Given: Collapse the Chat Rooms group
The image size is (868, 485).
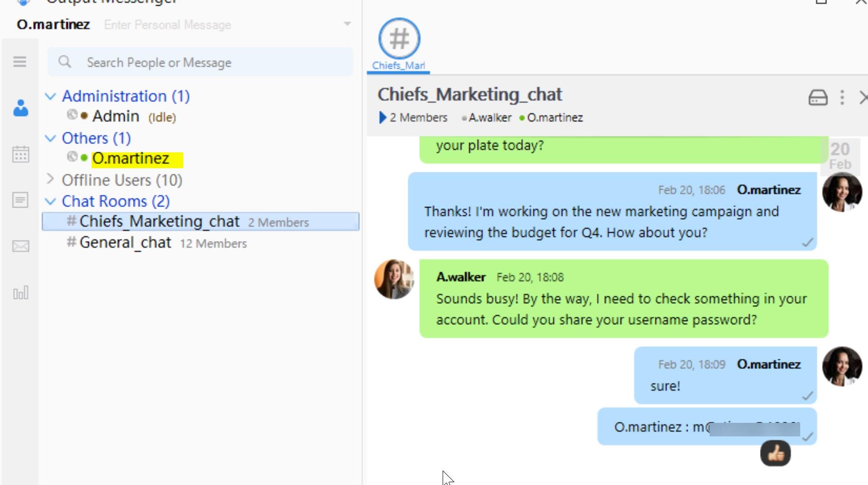Looking at the screenshot, I should [x=50, y=201].
